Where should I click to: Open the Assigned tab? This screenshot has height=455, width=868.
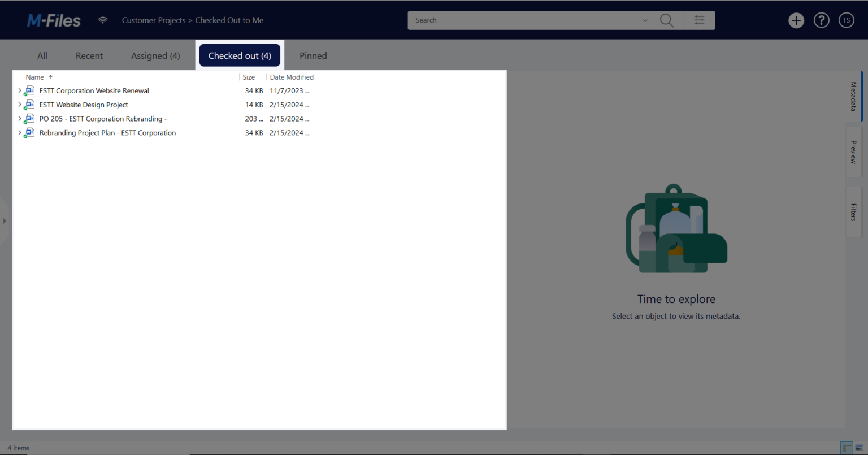[155, 55]
